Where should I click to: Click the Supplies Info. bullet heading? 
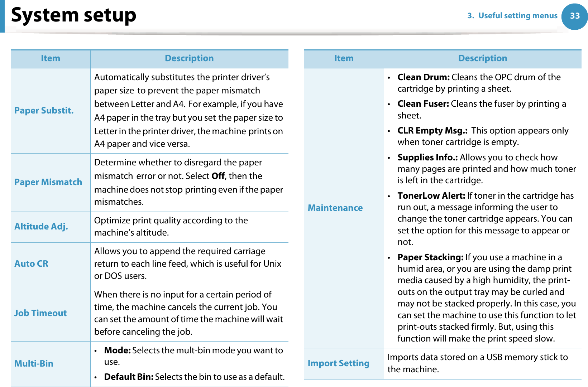(427, 158)
